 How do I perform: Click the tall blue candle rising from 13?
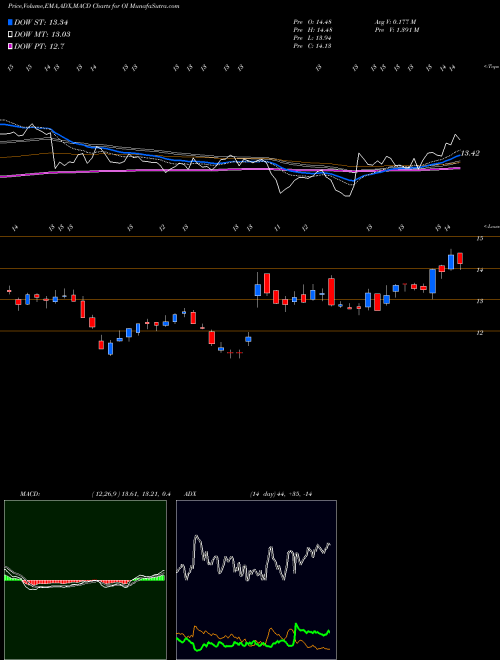tap(432, 281)
